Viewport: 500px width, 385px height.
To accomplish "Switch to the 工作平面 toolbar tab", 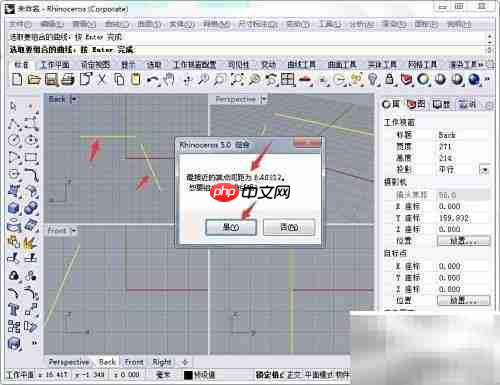I will (55, 64).
